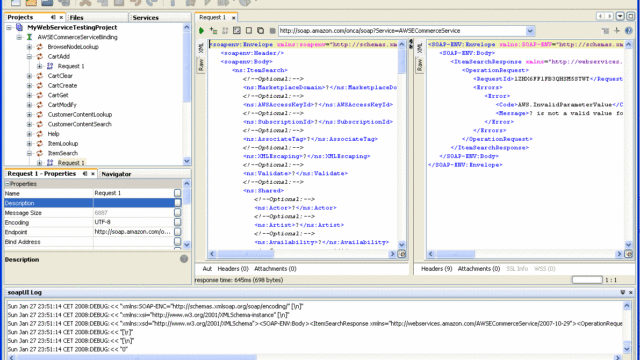Viewport: 640px width, 360px height.
Task: Add this request to a TestCase
Action: tap(213, 31)
